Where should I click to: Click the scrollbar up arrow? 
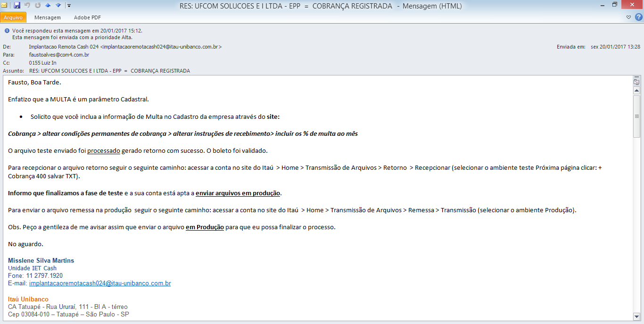(636, 90)
